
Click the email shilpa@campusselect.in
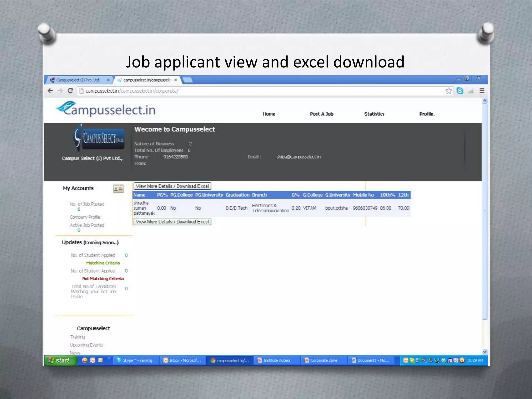point(298,157)
